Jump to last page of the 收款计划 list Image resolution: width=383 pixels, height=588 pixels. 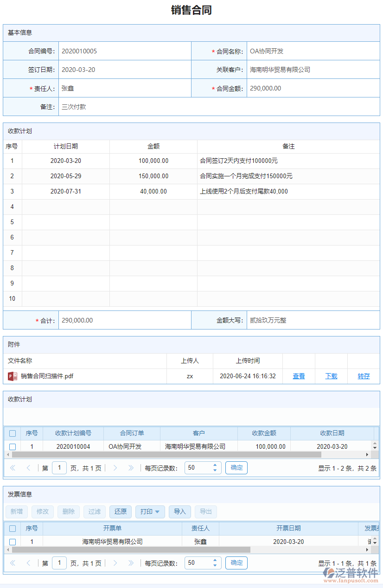(131, 468)
